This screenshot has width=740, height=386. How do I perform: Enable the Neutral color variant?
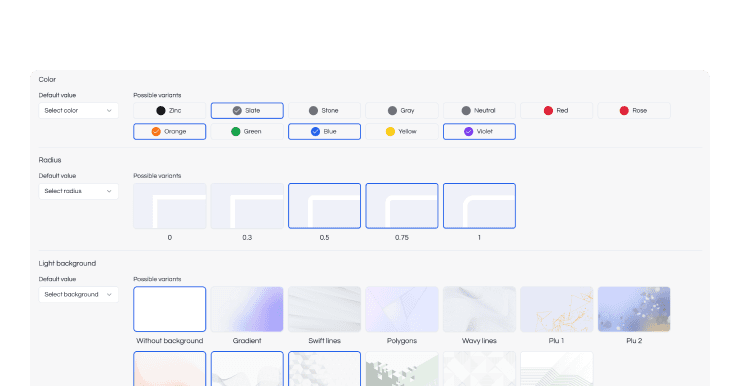(479, 110)
